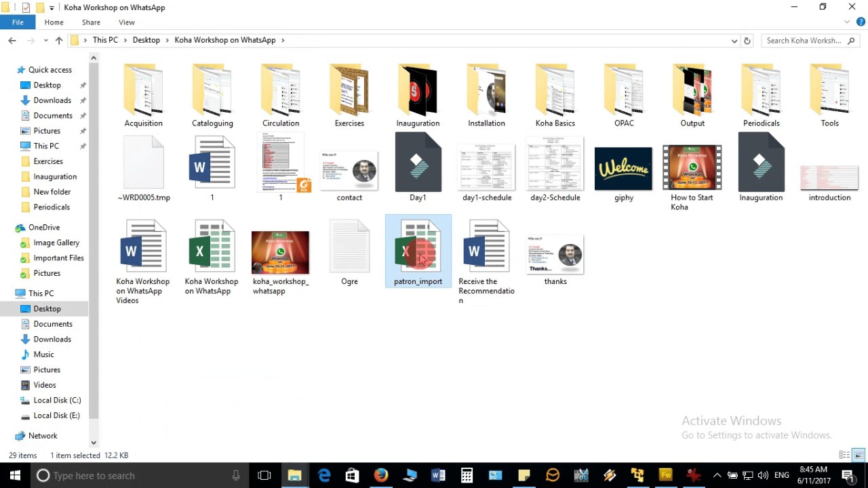Select the thanks image file
Screen dimensions: 868x488
click(555, 260)
